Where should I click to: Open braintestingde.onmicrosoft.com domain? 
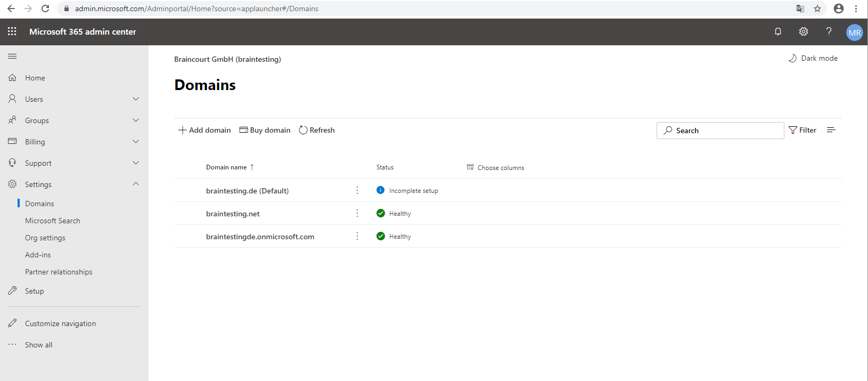[x=260, y=237]
